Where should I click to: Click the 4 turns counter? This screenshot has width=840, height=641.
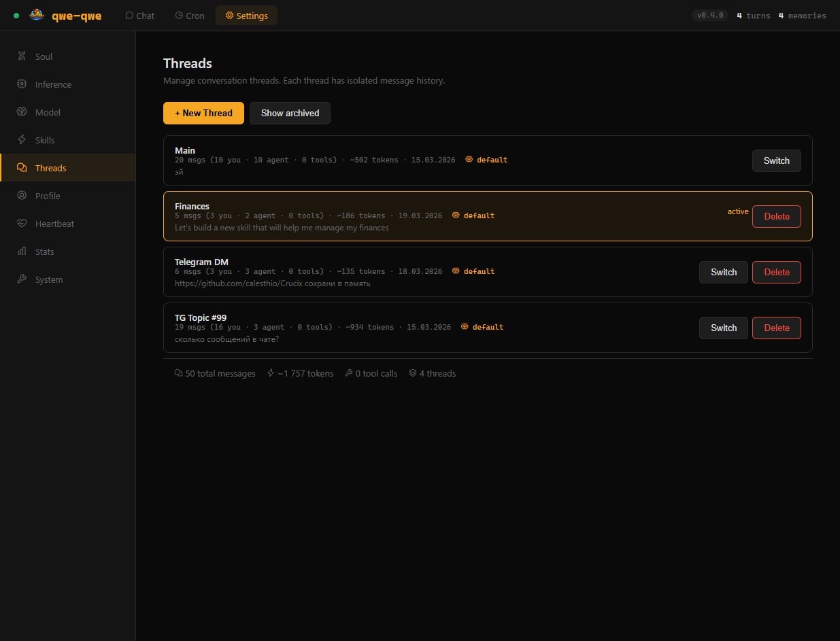point(754,16)
